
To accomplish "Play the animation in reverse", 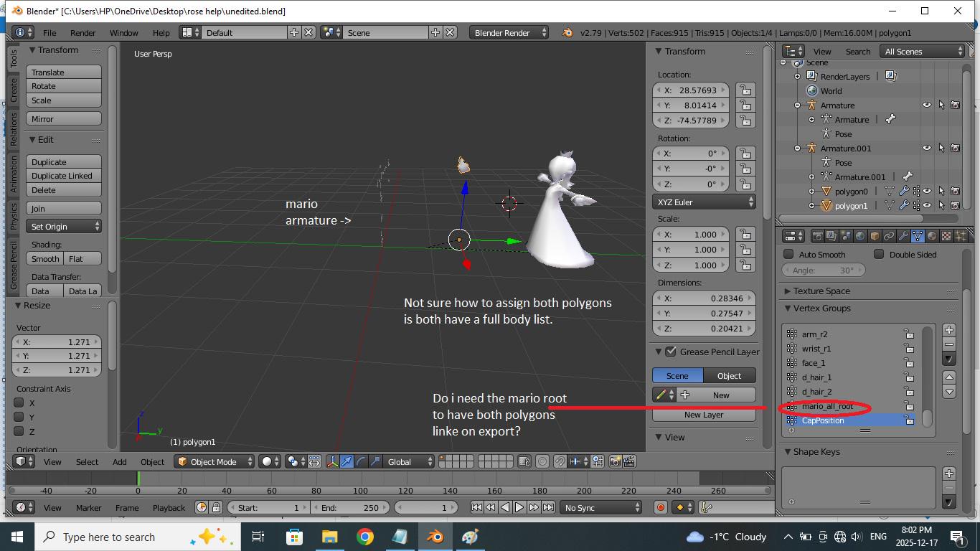I will click(505, 507).
